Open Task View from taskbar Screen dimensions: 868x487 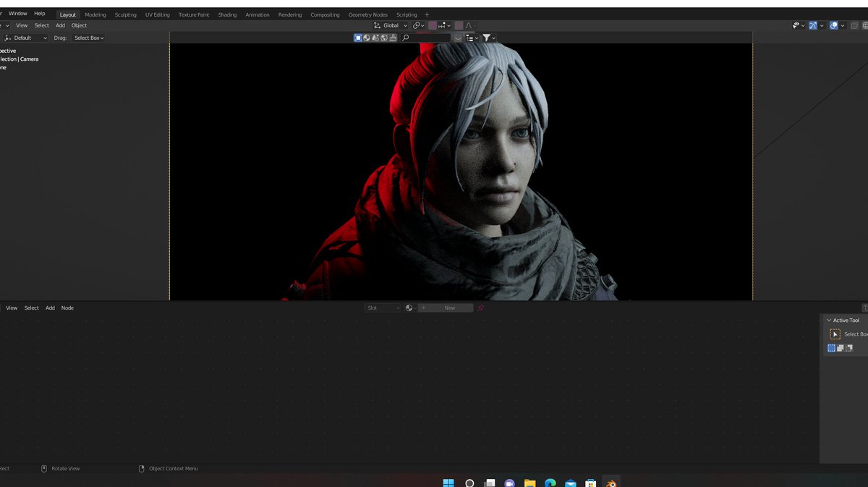point(490,483)
